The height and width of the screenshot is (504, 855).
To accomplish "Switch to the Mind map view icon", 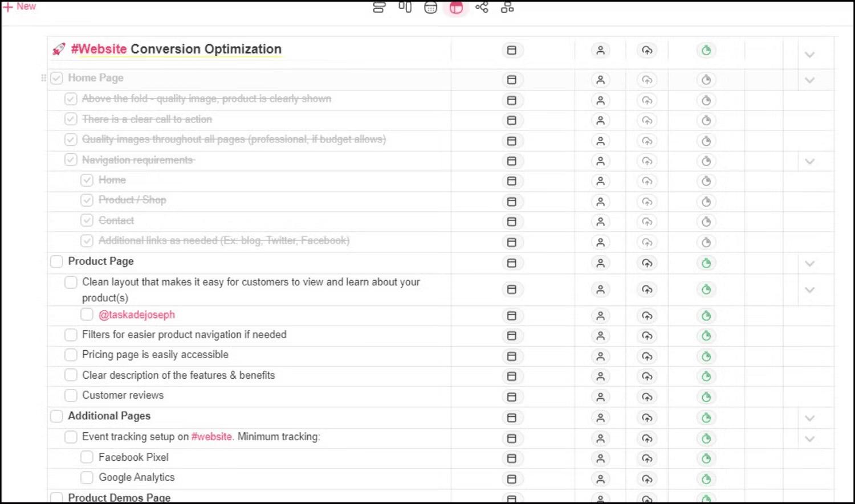I will 482,7.
